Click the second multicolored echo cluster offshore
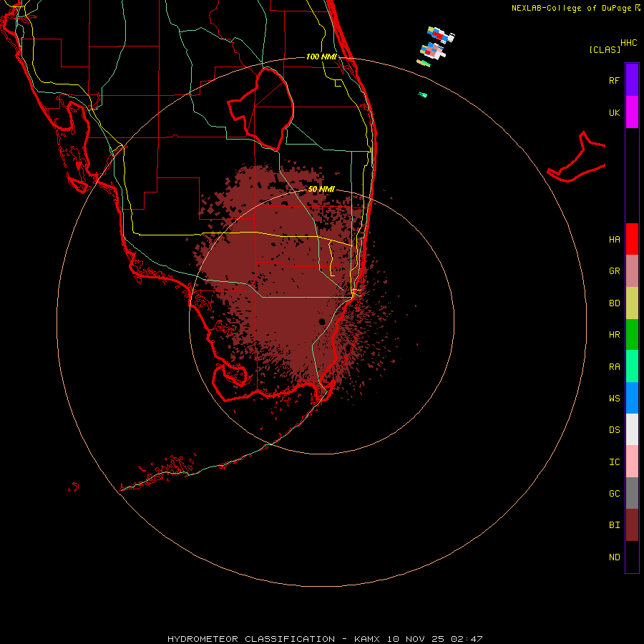 [432, 51]
